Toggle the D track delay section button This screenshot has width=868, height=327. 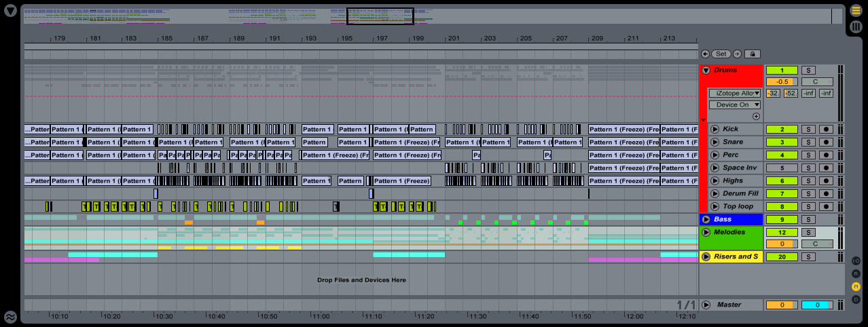click(856, 299)
